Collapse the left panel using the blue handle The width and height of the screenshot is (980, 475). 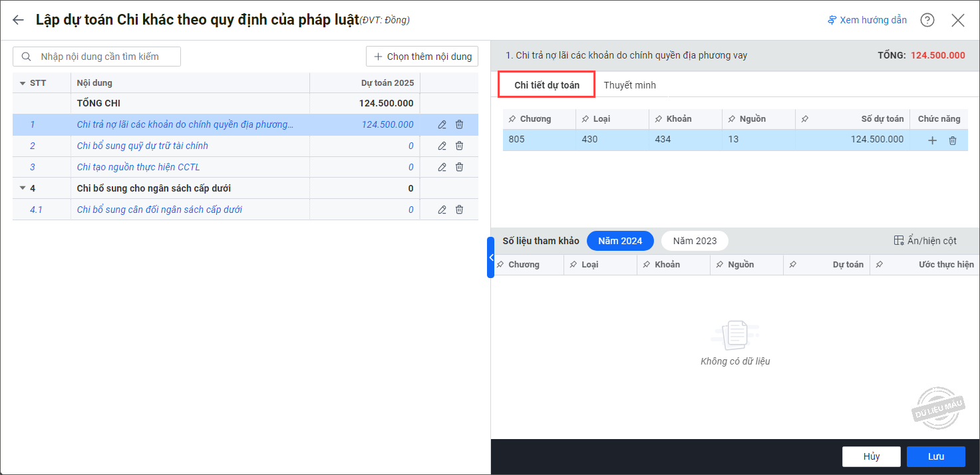coord(491,257)
